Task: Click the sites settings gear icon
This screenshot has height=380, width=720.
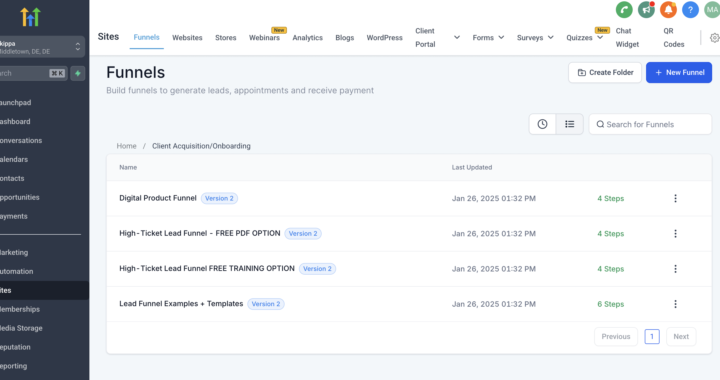Action: pyautogui.click(x=714, y=38)
